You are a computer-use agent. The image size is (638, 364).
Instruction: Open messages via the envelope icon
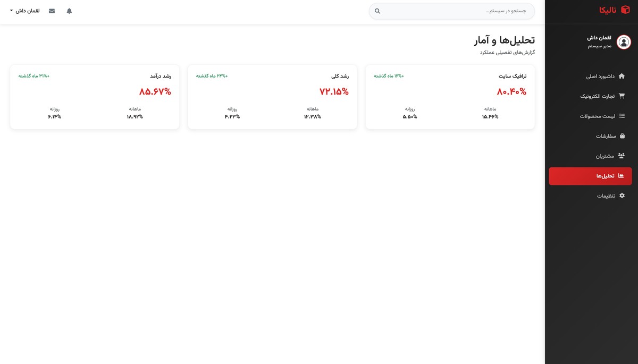point(52,10)
